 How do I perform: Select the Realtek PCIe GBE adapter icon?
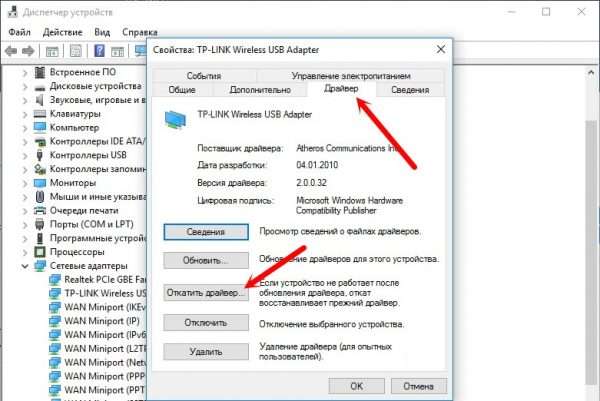[x=54, y=280]
